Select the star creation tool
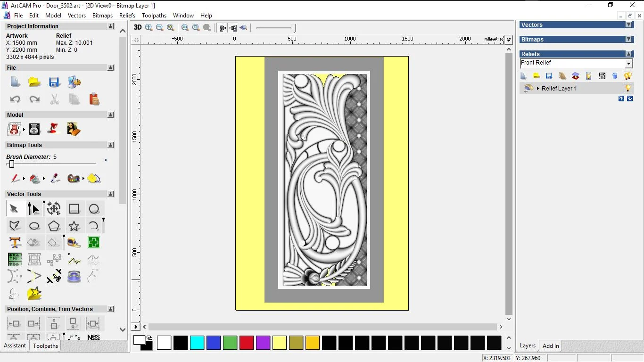This screenshot has width=644, height=362. (74, 225)
